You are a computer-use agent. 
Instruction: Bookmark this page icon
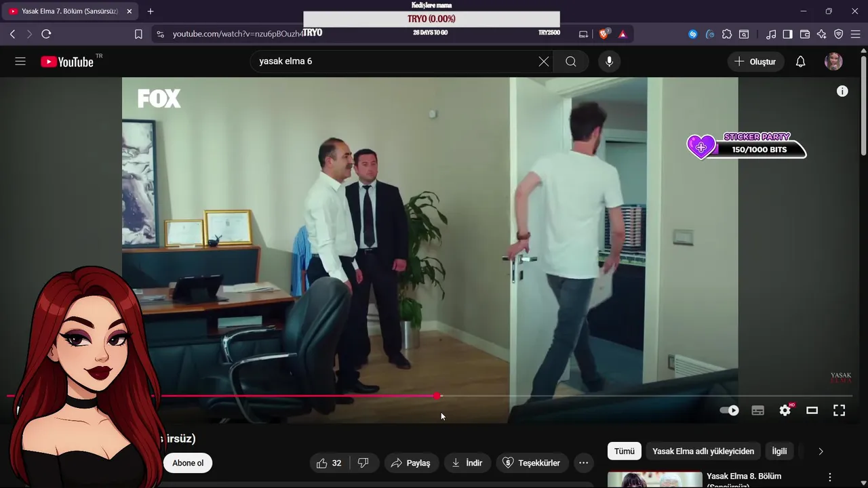tap(138, 34)
